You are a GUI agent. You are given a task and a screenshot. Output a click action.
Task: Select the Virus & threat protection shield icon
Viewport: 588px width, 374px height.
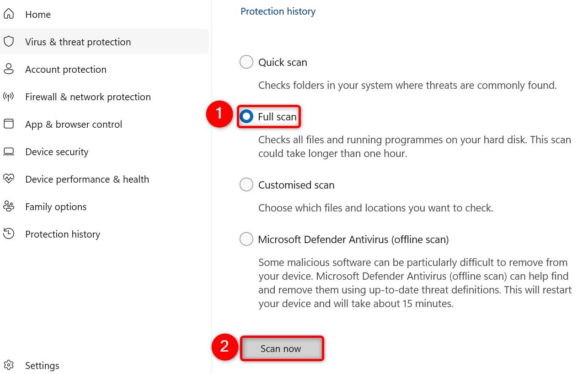(9, 41)
